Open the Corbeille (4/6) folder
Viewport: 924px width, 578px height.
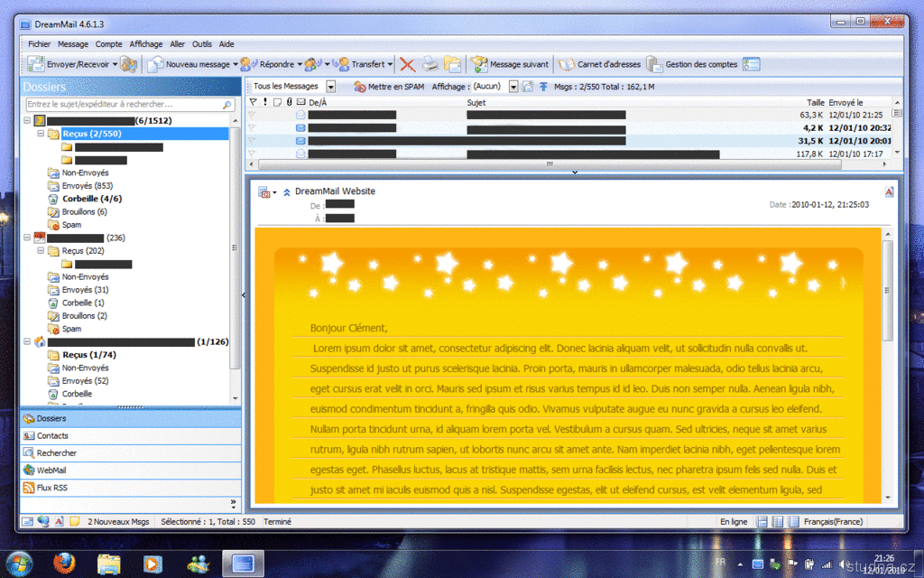pos(92,199)
